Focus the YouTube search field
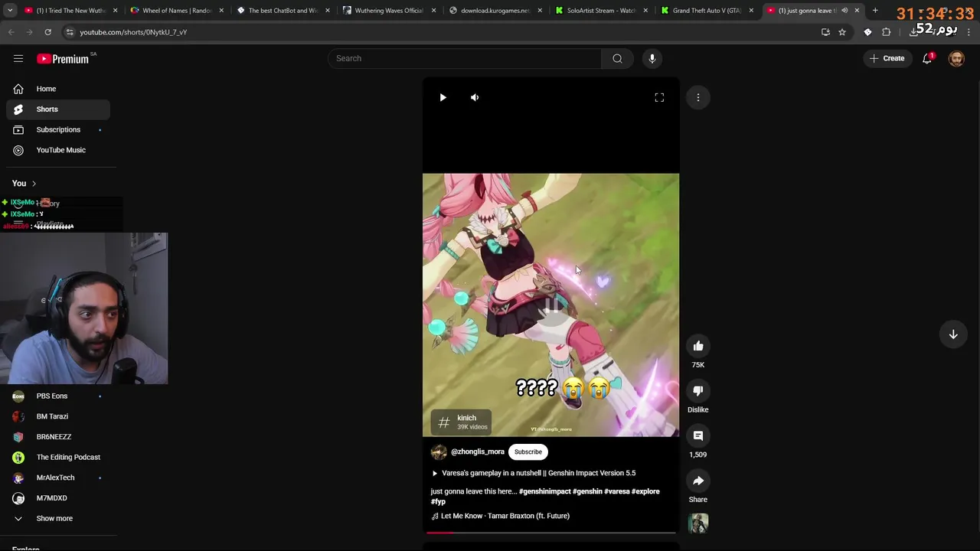This screenshot has width=980, height=551. [464, 58]
